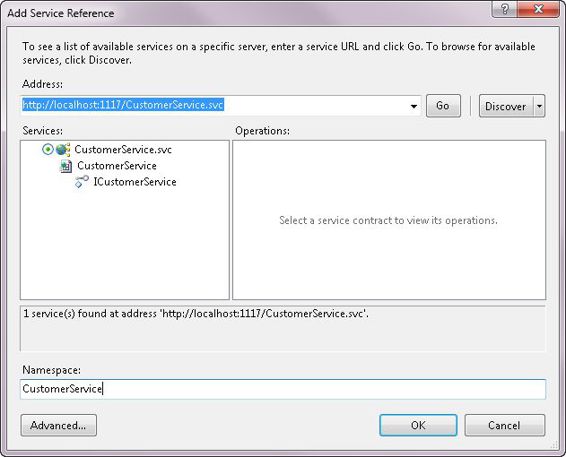Select the ICustomerService tree node
Screen dimensions: 566x457
click(x=135, y=182)
